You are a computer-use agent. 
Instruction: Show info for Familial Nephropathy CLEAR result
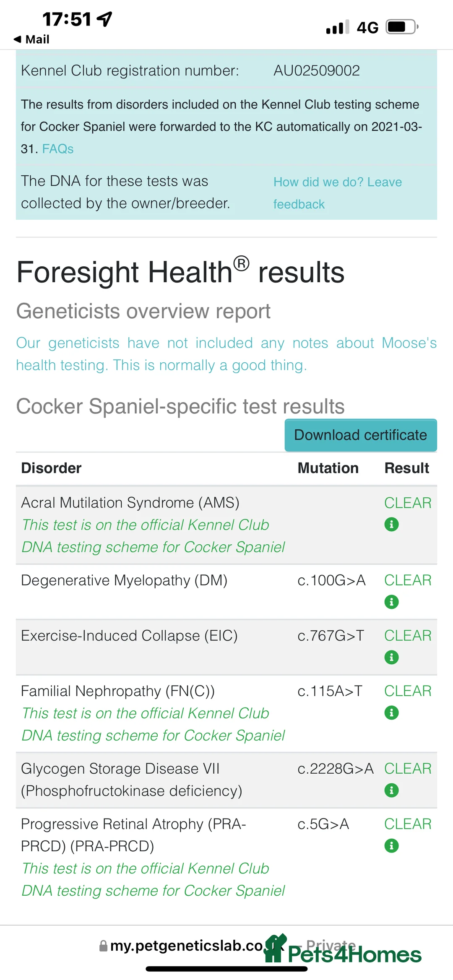pyautogui.click(x=391, y=712)
